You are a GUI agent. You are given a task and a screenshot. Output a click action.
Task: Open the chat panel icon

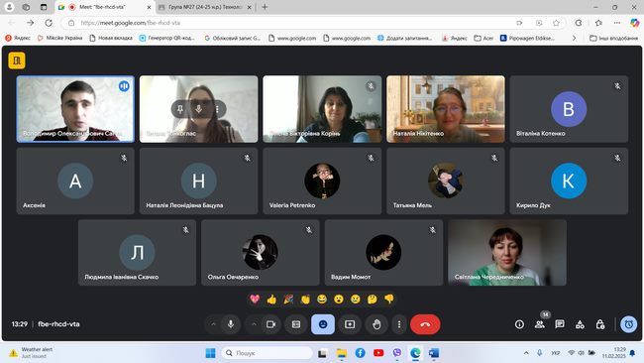(560, 324)
